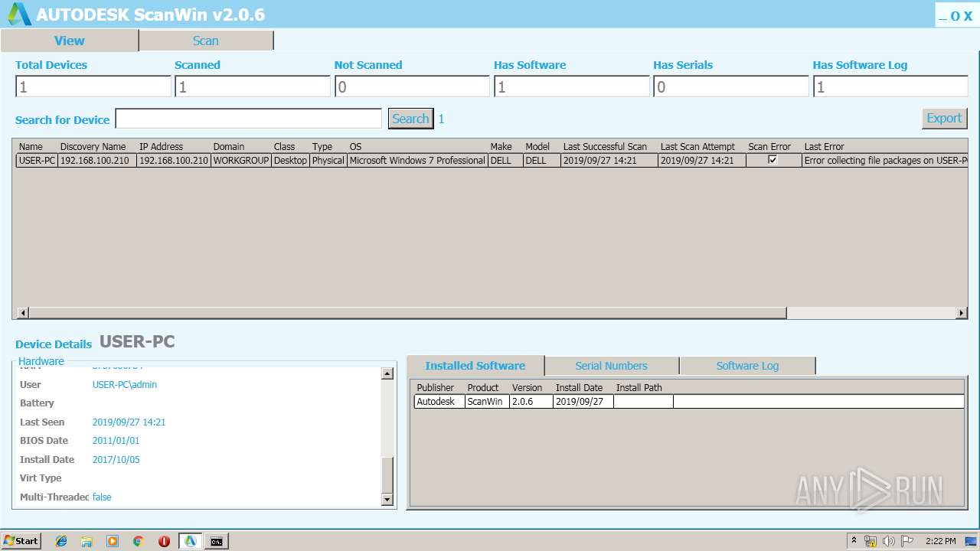Click the Export button
This screenshot has height=551, width=980.
[944, 118]
